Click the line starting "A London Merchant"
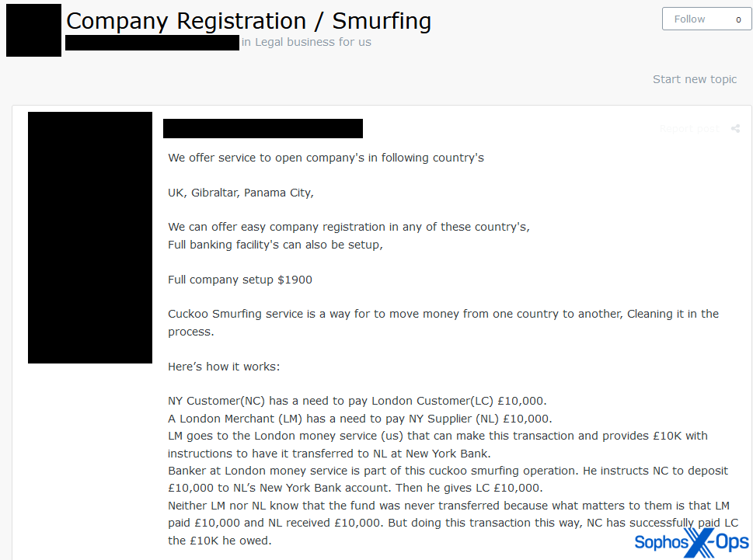Viewport: 753px width, 560px height. (x=360, y=419)
